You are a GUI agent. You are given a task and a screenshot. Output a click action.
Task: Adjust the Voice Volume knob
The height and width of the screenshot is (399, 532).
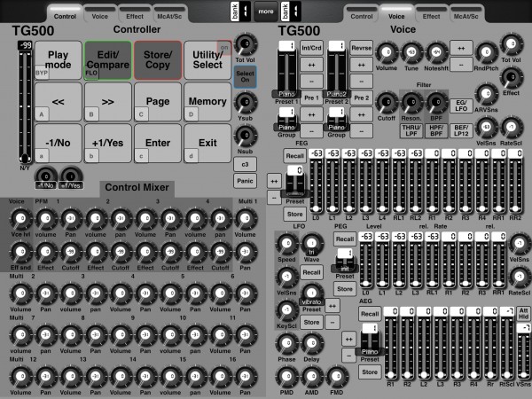[386, 52]
